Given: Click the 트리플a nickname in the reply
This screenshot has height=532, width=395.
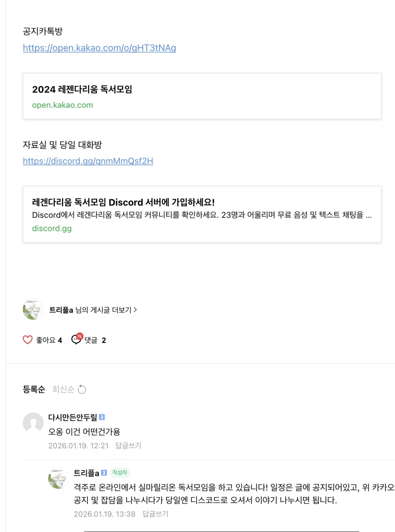Looking at the screenshot, I should coord(86,473).
